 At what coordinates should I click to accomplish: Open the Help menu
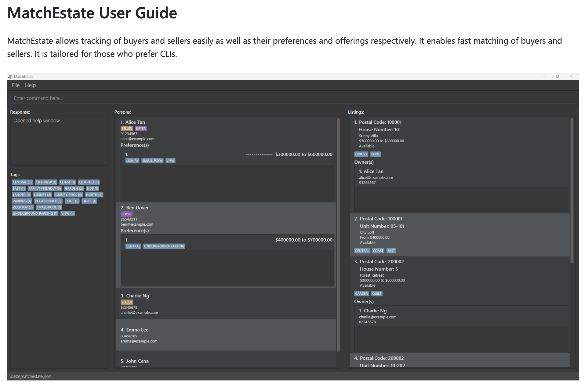(31, 85)
